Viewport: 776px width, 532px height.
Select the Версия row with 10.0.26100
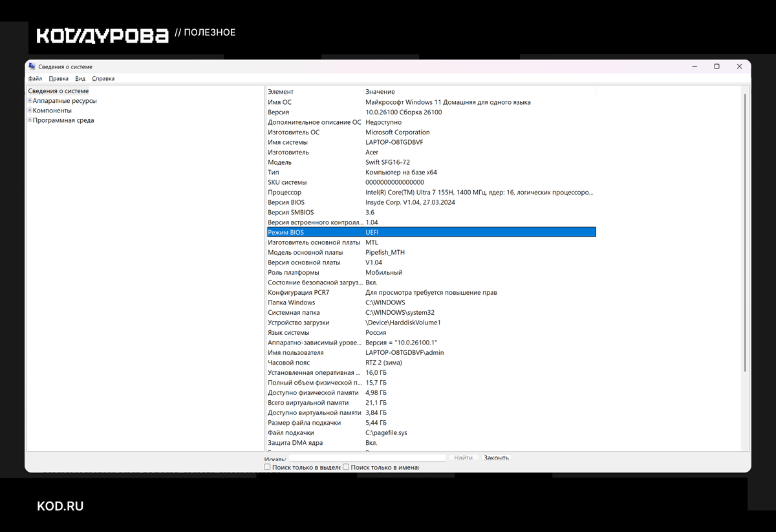(x=431, y=112)
